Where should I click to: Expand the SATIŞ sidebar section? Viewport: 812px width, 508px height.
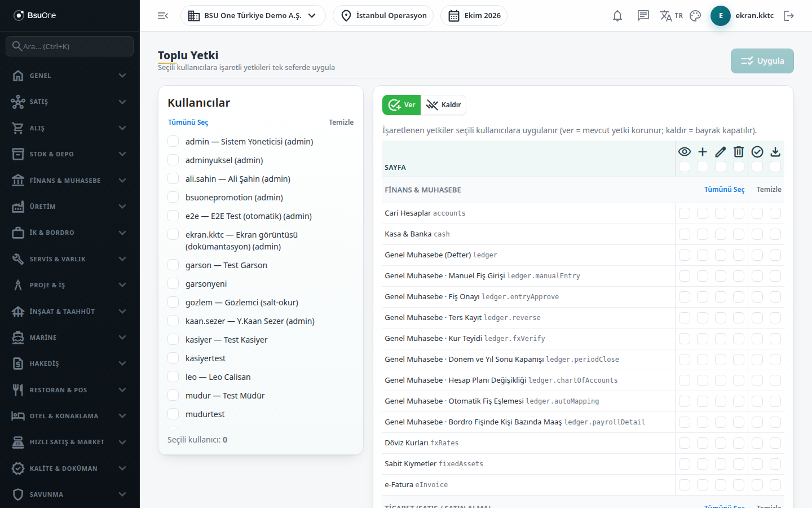point(70,102)
